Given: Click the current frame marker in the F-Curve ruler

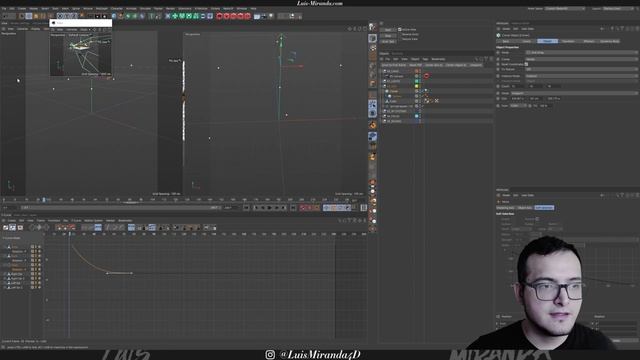Looking at the screenshot, I should tap(69, 234).
